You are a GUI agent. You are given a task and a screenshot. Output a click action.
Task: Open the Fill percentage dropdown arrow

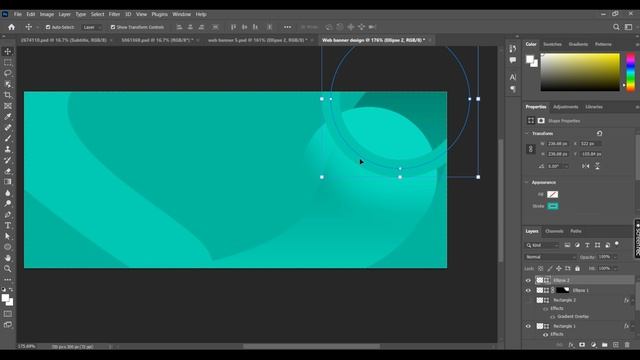tap(615, 269)
